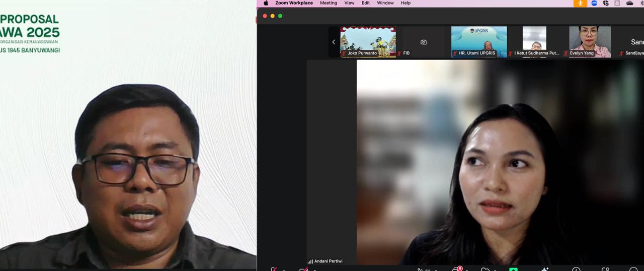Open the Meeting menu
The height and width of the screenshot is (271, 644).
tap(329, 3)
